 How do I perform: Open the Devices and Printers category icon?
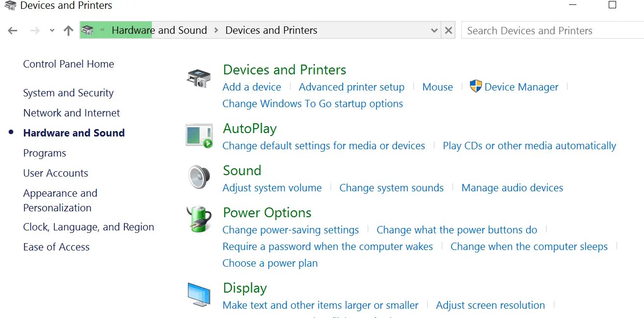pyautogui.click(x=198, y=77)
